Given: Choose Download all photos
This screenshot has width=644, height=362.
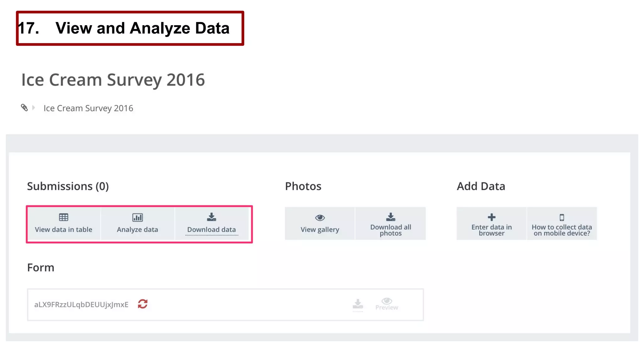Looking at the screenshot, I should (391, 223).
